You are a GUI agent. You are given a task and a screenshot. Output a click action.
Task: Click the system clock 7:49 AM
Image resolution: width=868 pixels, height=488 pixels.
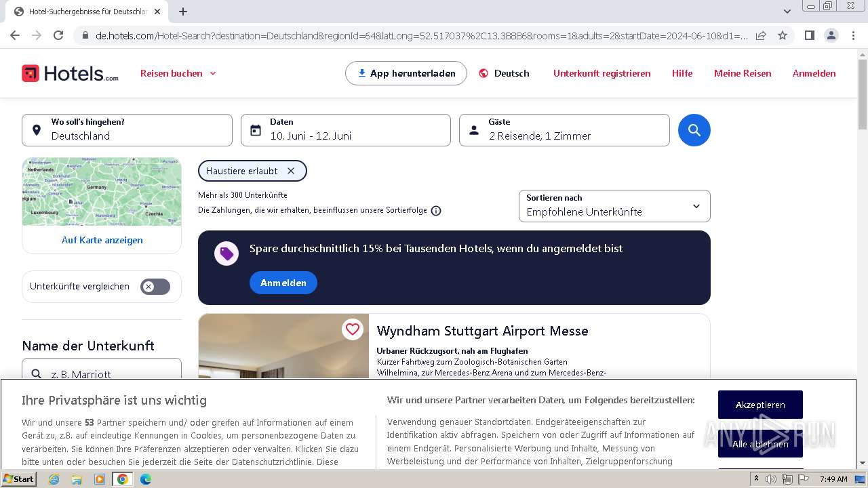pyautogui.click(x=833, y=479)
